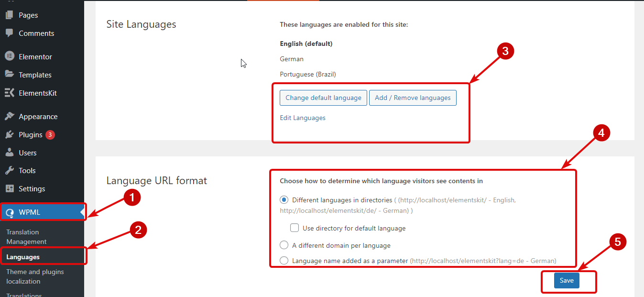
Task: Click the Appearance brush icon
Action: click(9, 116)
